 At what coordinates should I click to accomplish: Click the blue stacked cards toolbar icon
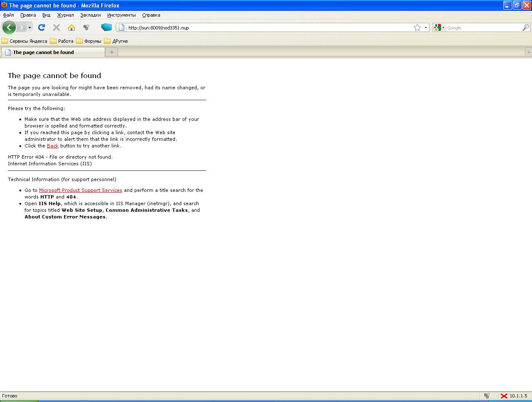point(106,27)
